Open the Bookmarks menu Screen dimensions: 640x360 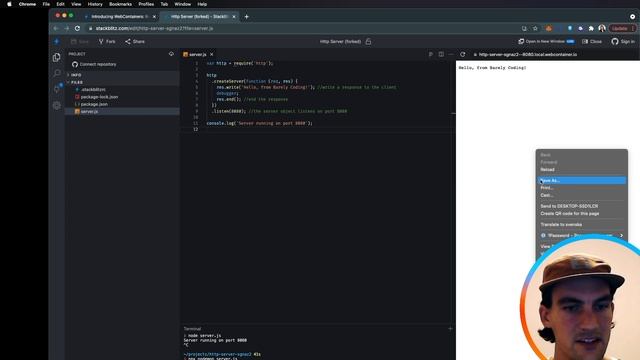point(120,4)
